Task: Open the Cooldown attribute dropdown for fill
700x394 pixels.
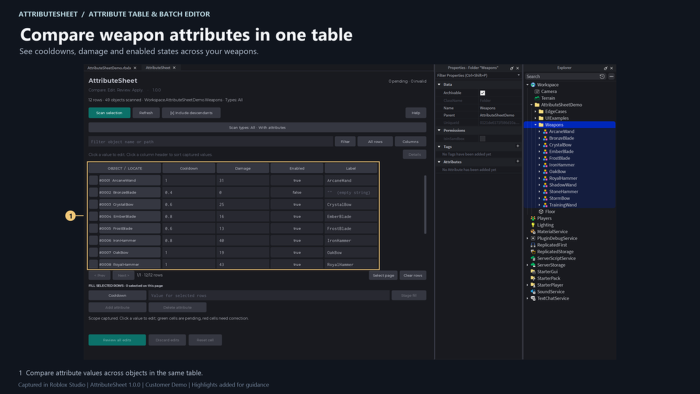Action: point(117,295)
